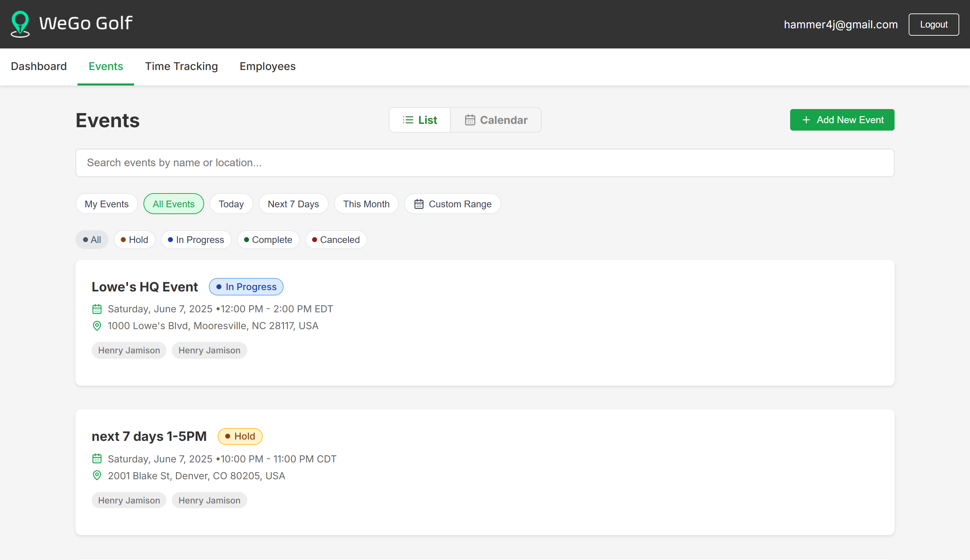Click the In Progress badge on Lowe's HQ Event
This screenshot has width=970, height=560.
[x=246, y=287]
